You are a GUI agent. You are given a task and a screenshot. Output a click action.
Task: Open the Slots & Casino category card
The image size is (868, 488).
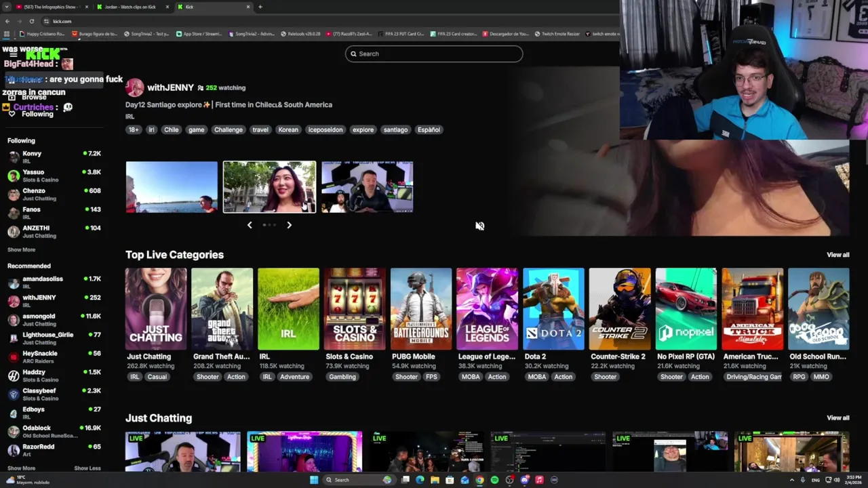click(355, 309)
